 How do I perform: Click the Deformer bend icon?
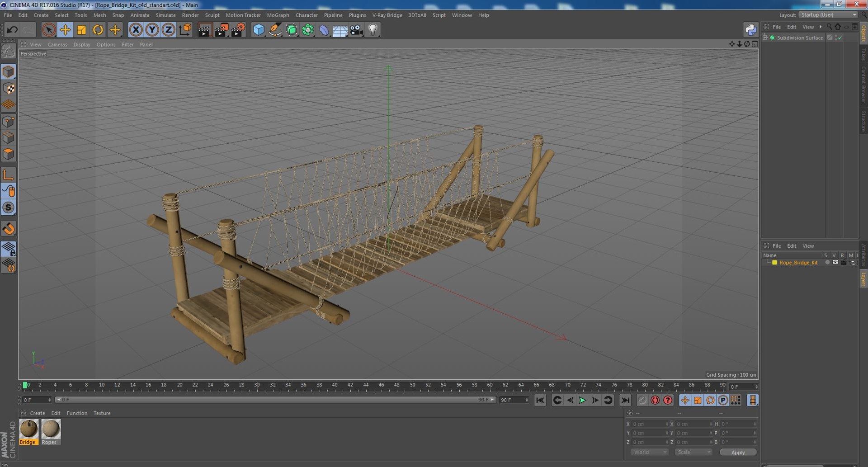coord(324,30)
